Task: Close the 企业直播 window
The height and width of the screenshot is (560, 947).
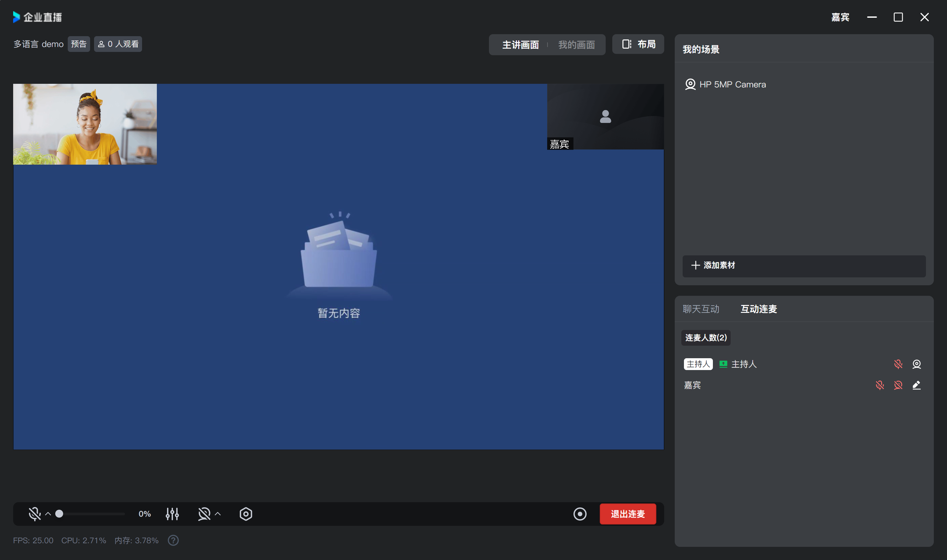Action: tap(924, 17)
